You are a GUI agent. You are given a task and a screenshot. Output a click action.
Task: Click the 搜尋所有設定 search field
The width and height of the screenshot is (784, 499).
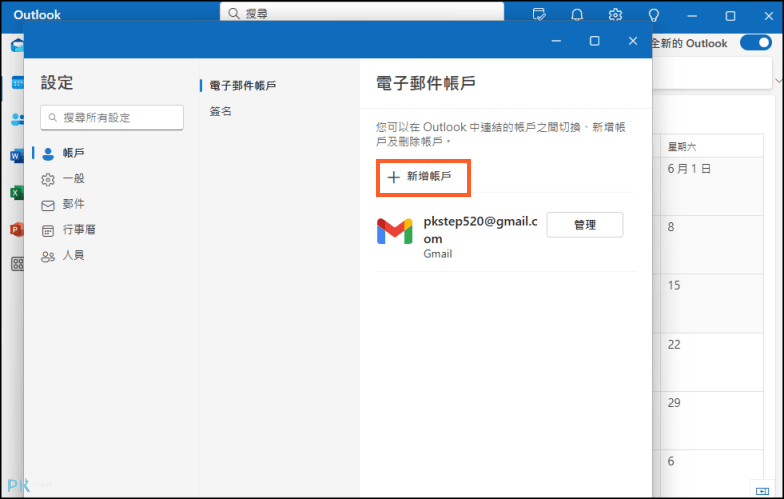click(112, 118)
